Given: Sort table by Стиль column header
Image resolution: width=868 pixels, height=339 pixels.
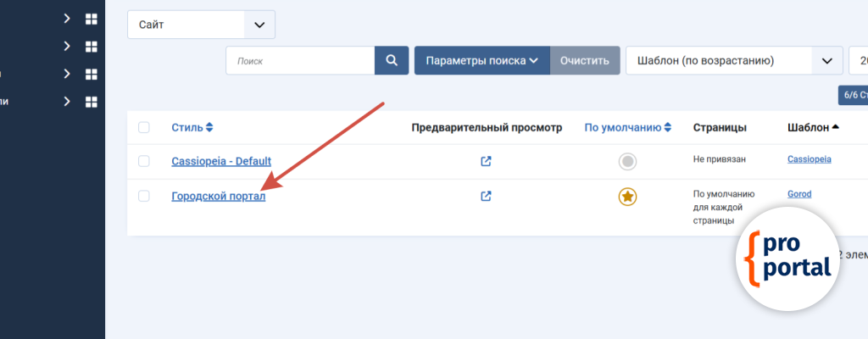Looking at the screenshot, I should (x=192, y=128).
